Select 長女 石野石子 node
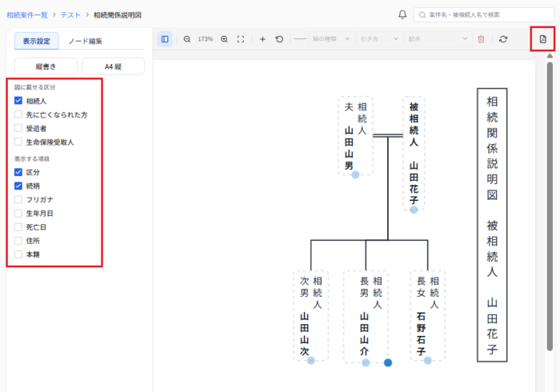560x392 pixels. (x=428, y=315)
